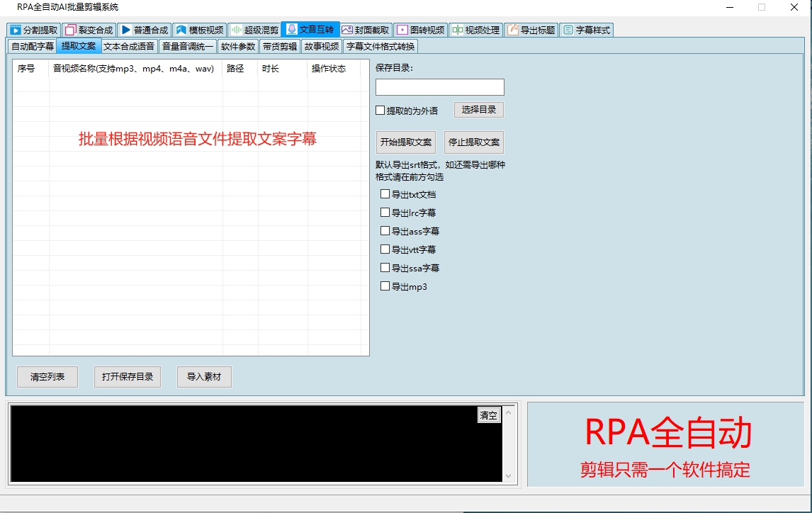Click the 保存目录 input field

tap(439, 86)
